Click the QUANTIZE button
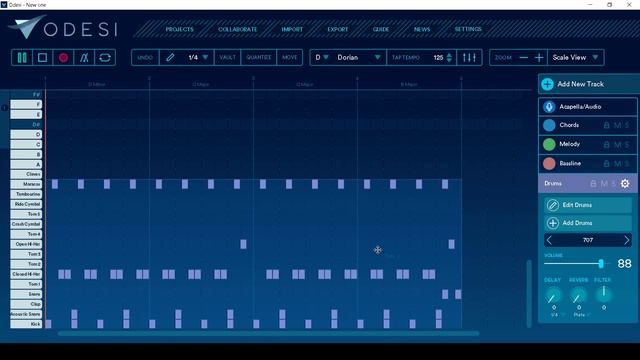Image resolution: width=640 pixels, height=360 pixels. (259, 58)
